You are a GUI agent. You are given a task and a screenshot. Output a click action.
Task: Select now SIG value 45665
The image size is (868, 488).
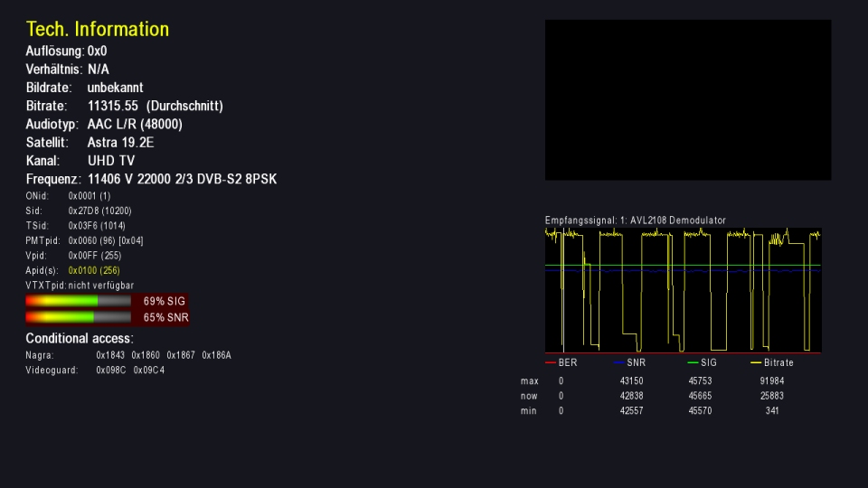coord(700,396)
